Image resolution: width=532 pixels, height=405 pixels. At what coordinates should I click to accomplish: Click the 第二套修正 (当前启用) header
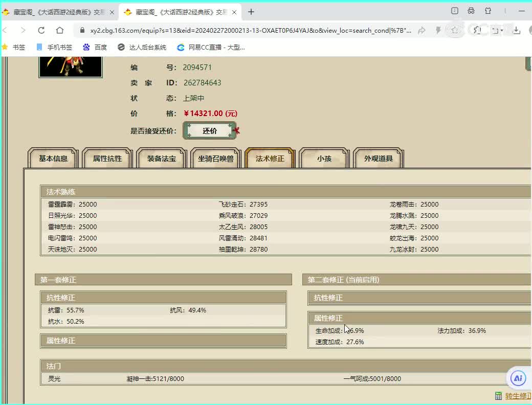tap(417, 280)
